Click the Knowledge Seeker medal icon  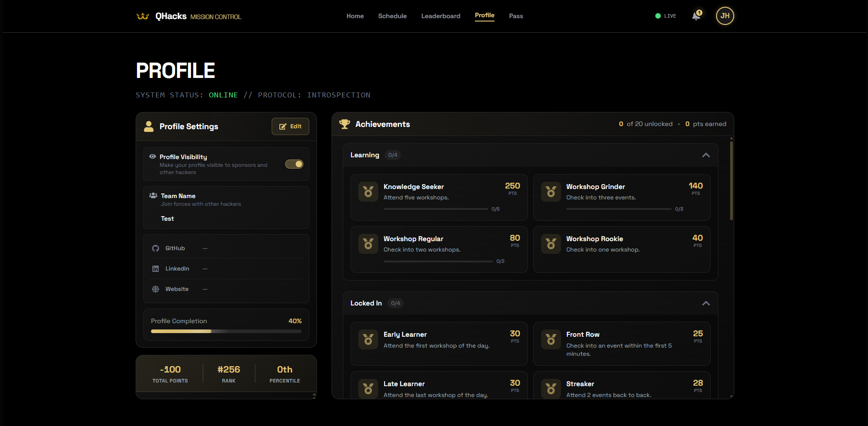(x=368, y=192)
